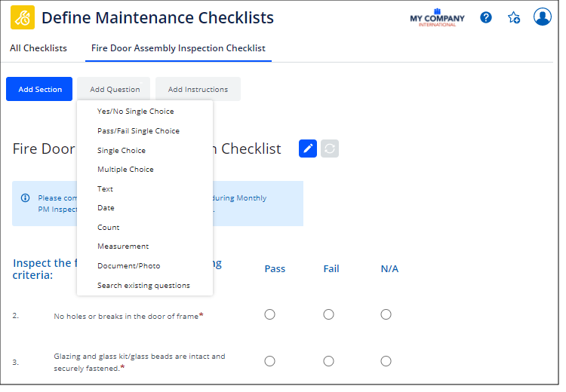Choose Pass/Fail Single Choice question type

[x=138, y=131]
